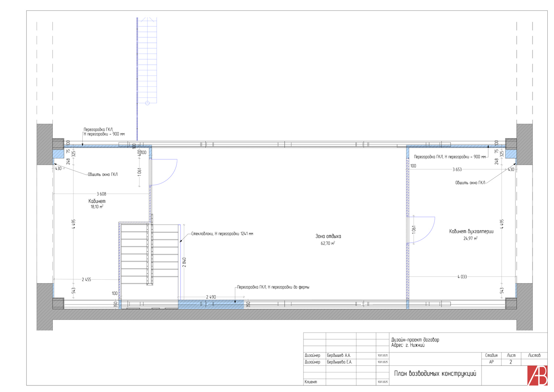Select the 'Перегородка ГКЛ до фермы' annotation
The width and height of the screenshot is (554, 392).
pyautogui.click(x=273, y=287)
